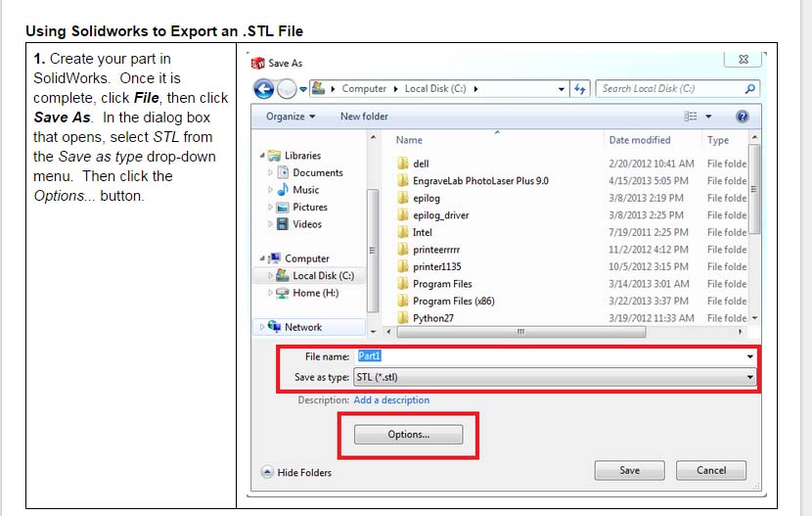
Task: Select the Python27 folder
Action: [x=433, y=317]
